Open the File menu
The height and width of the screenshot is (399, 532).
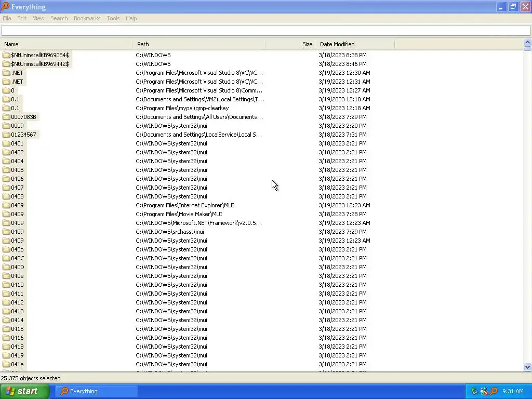click(x=7, y=18)
